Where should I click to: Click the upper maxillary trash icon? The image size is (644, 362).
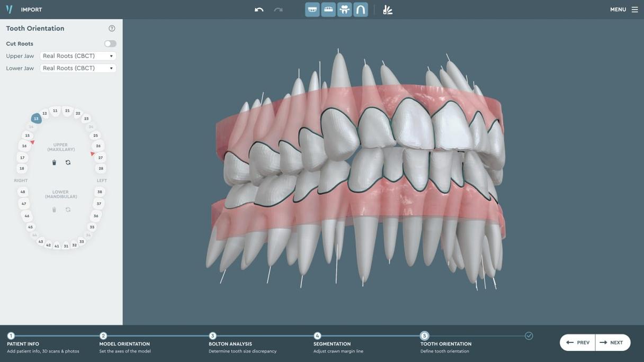pos(54,162)
